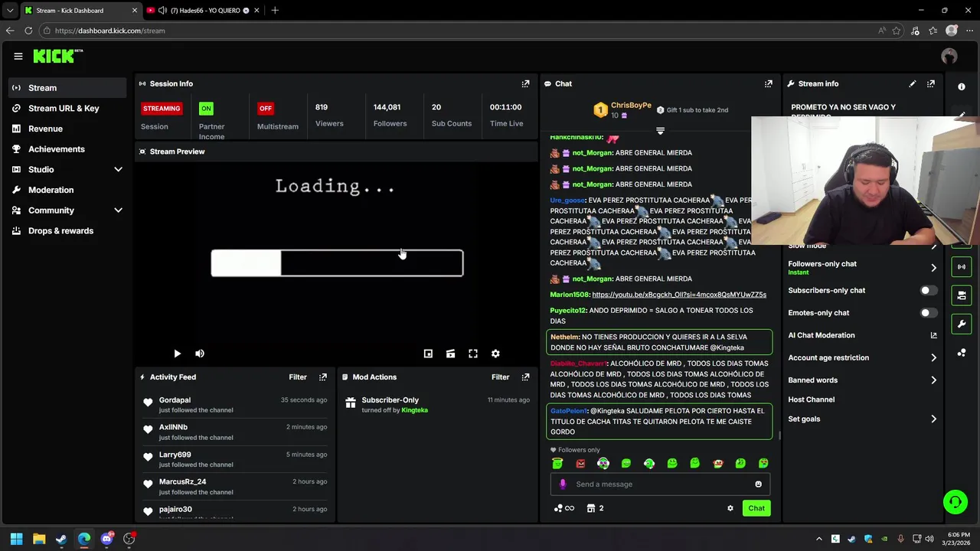Image resolution: width=980 pixels, height=551 pixels.
Task: Filter the Activity Feed
Action: [x=298, y=377]
